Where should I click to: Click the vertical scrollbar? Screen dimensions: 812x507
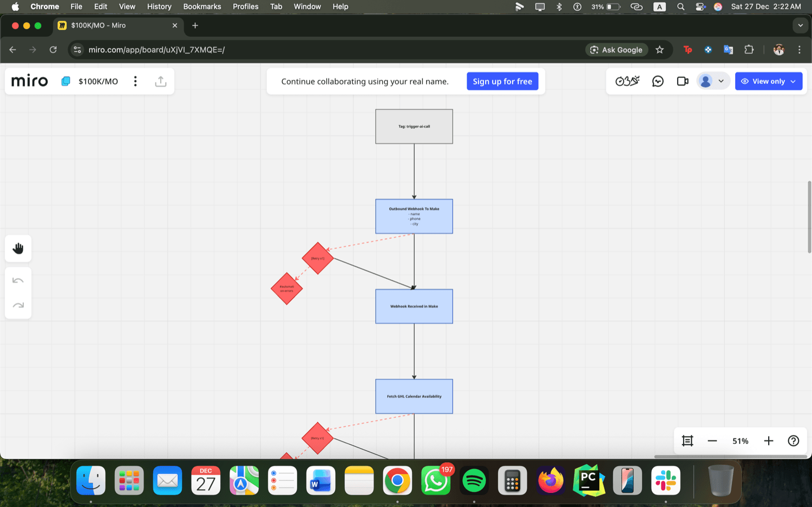(x=809, y=217)
